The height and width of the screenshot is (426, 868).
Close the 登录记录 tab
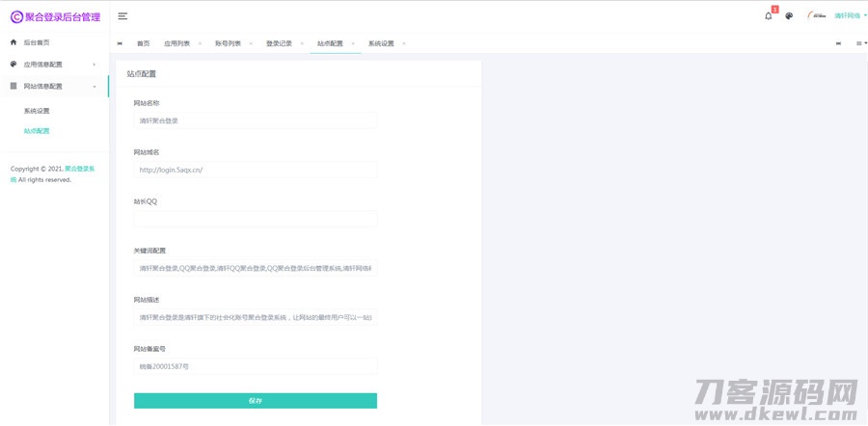point(302,43)
